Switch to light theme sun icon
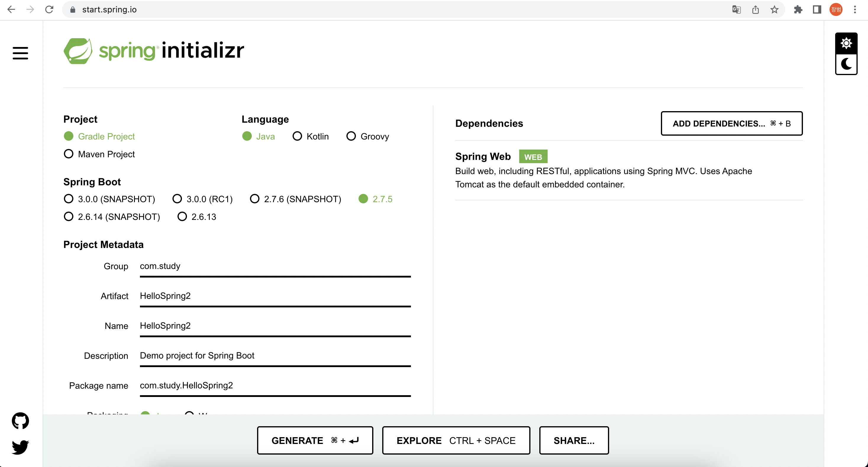Screen dimensions: 868x467 846,43
